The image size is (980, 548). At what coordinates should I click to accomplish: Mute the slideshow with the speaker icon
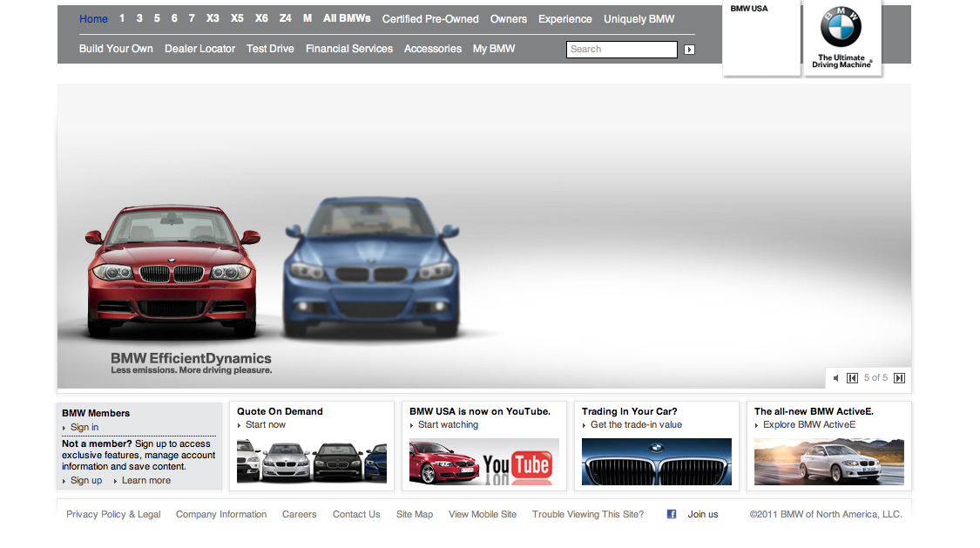[x=836, y=378]
